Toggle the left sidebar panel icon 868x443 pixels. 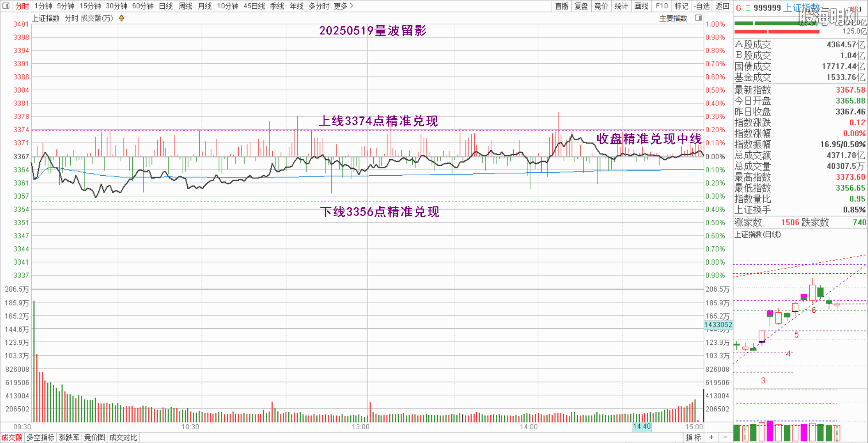6,6
